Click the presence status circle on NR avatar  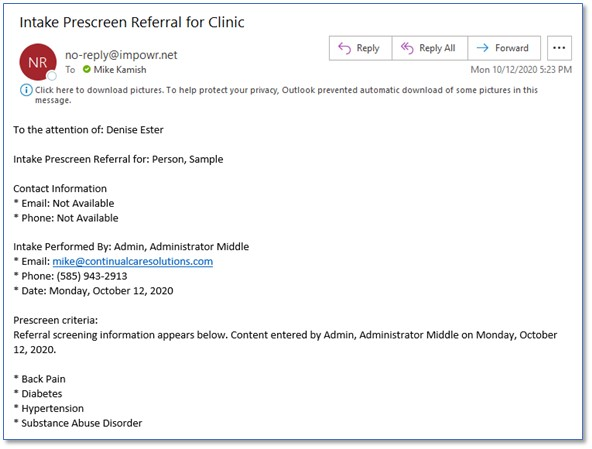coord(52,76)
